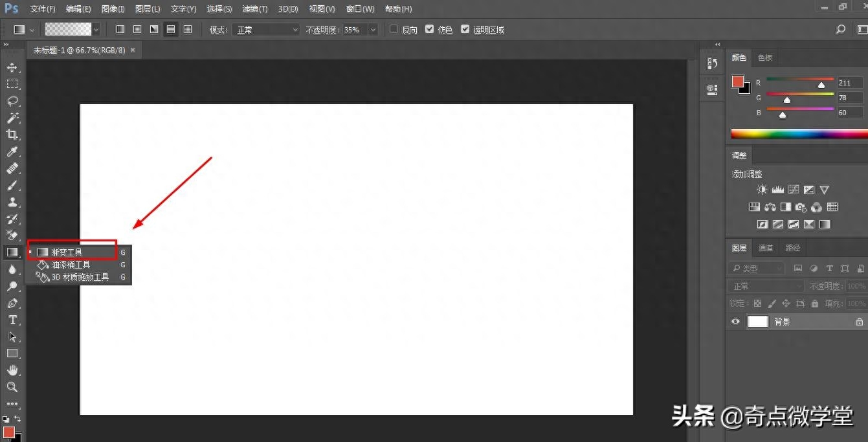Select the Hand tool
Image resolution: width=868 pixels, height=442 pixels.
12,370
